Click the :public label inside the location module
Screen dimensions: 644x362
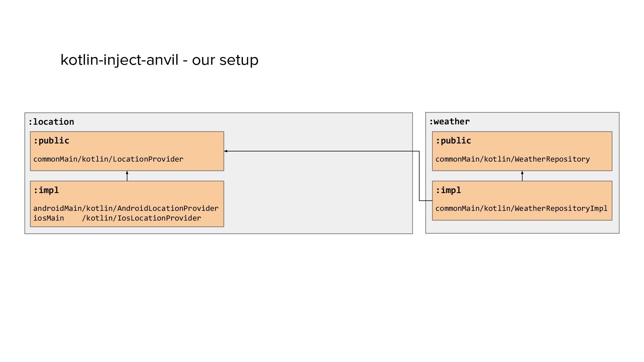click(51, 141)
